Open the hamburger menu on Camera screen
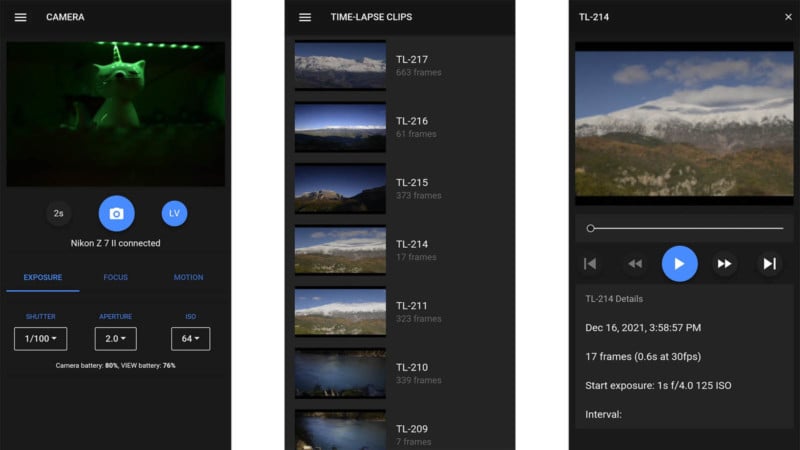This screenshot has width=800, height=450. click(20, 17)
